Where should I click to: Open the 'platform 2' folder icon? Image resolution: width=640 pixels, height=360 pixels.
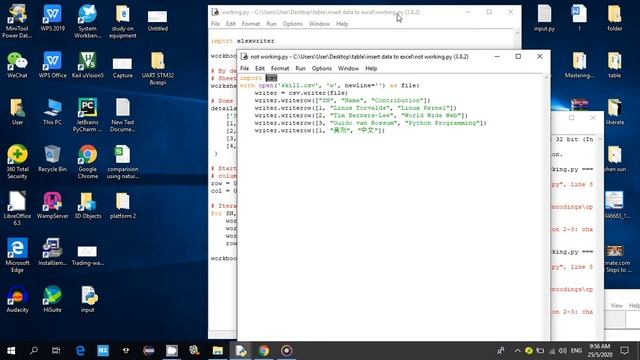pyautogui.click(x=122, y=205)
